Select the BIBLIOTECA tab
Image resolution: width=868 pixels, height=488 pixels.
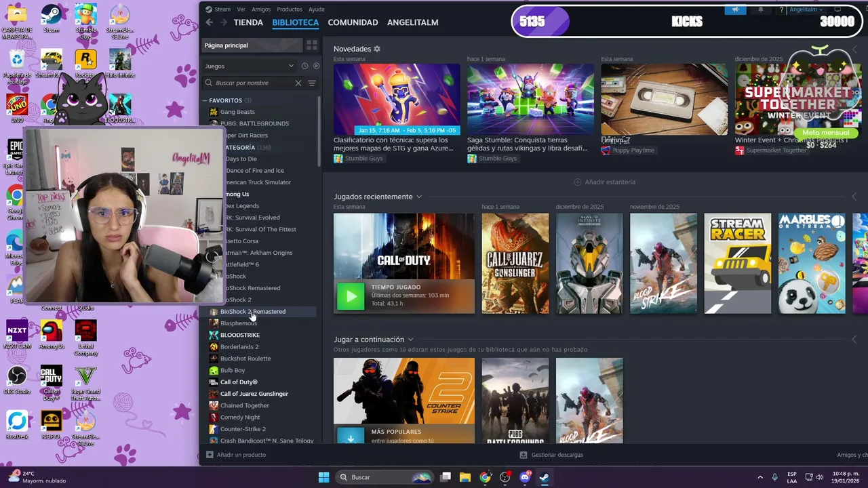(295, 22)
